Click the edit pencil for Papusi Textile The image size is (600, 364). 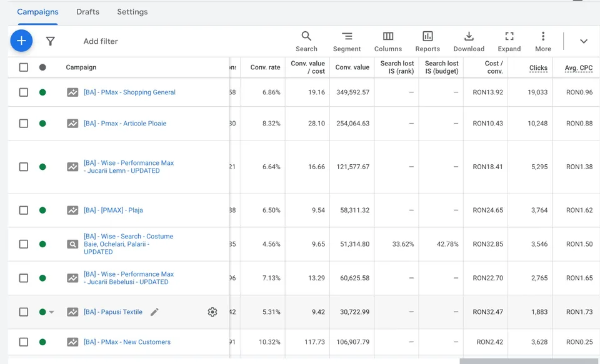[154, 312]
